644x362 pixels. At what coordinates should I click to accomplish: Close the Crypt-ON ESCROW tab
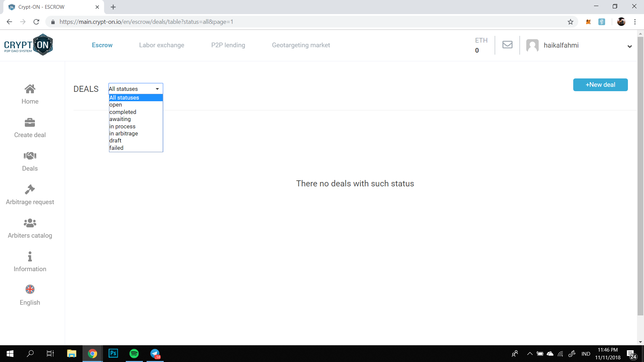tap(97, 7)
